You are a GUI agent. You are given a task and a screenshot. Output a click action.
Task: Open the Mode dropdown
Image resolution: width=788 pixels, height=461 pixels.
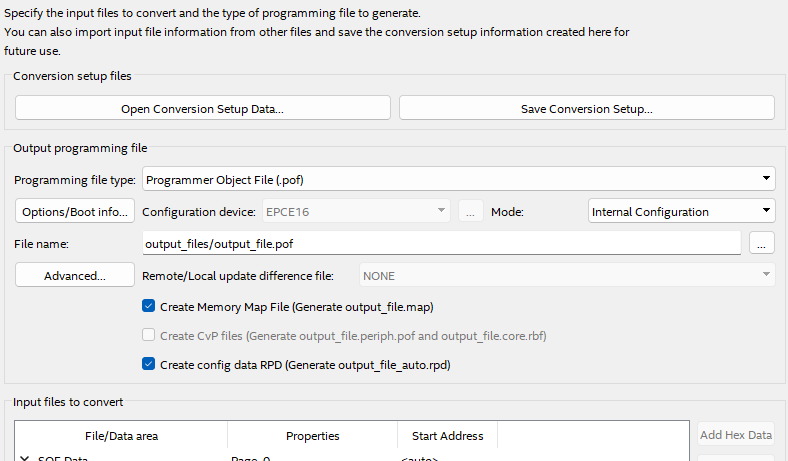point(681,212)
